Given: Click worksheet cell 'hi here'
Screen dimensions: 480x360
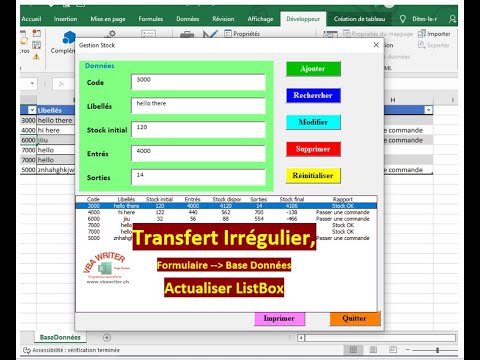Looking at the screenshot, I should [x=56, y=130].
